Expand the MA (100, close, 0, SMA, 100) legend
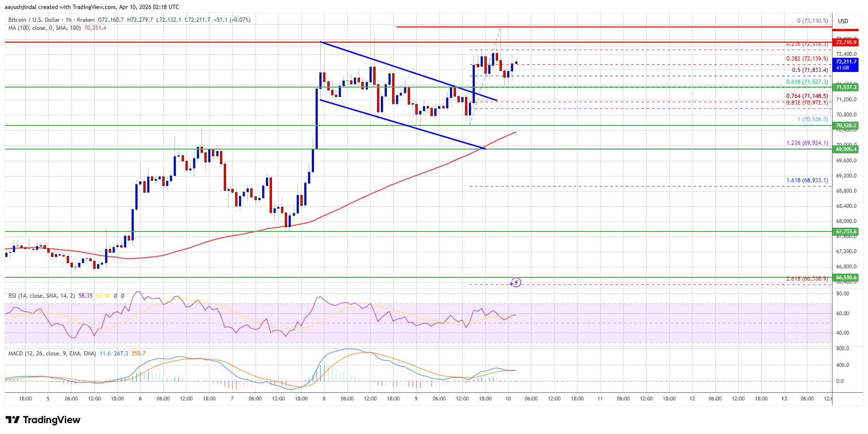 [x=44, y=28]
